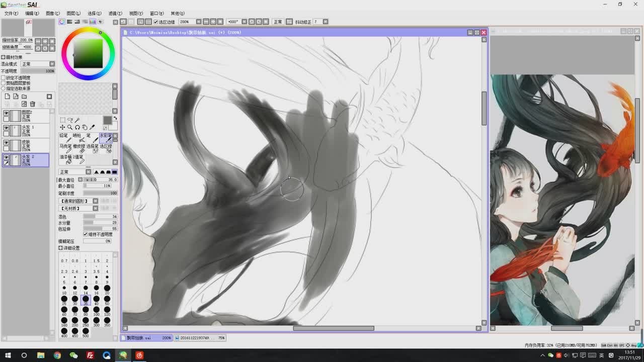Image resolution: width=644 pixels, height=362 pixels.
Task: Create a new layer folder
Action: click(x=24, y=97)
